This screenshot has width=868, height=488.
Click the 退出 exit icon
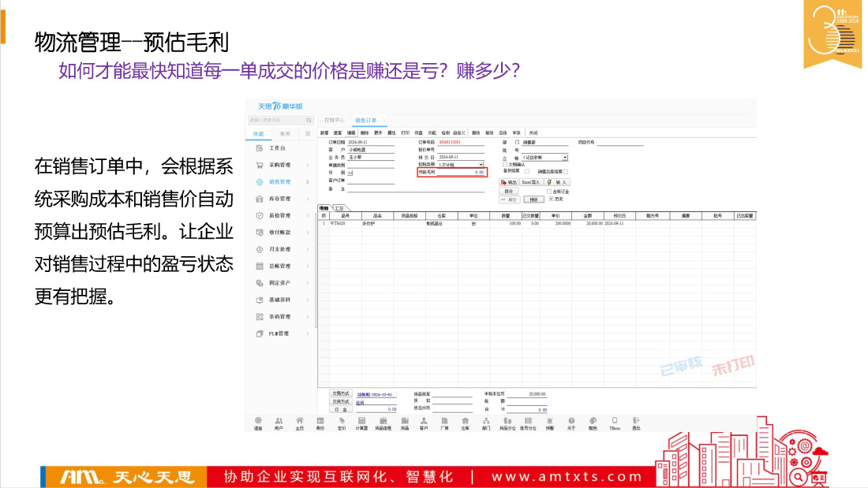tap(636, 423)
